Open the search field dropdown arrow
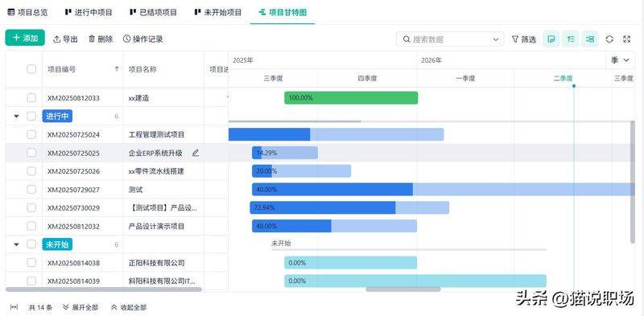Image resolution: width=644 pixels, height=316 pixels. tap(496, 39)
